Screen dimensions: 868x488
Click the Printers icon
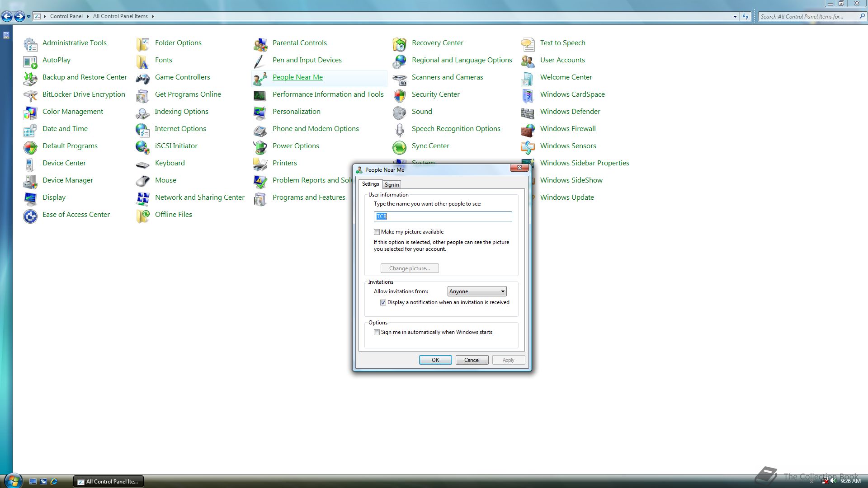point(260,164)
